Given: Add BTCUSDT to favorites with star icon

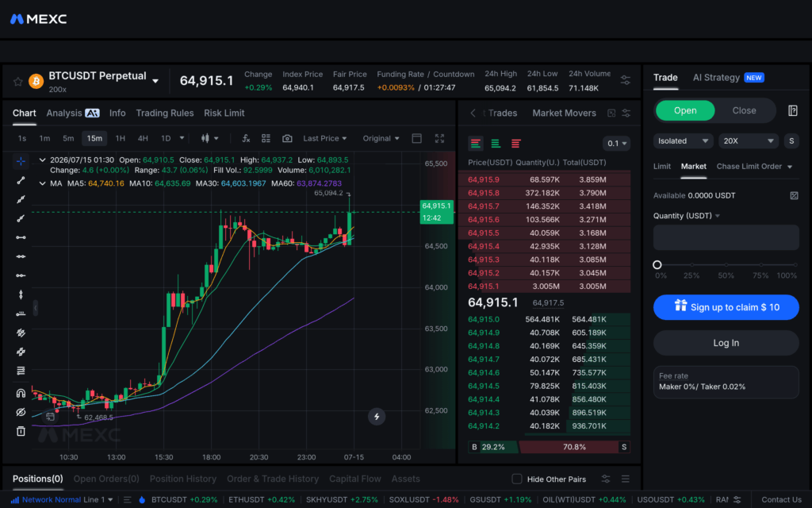Looking at the screenshot, I should pos(18,82).
